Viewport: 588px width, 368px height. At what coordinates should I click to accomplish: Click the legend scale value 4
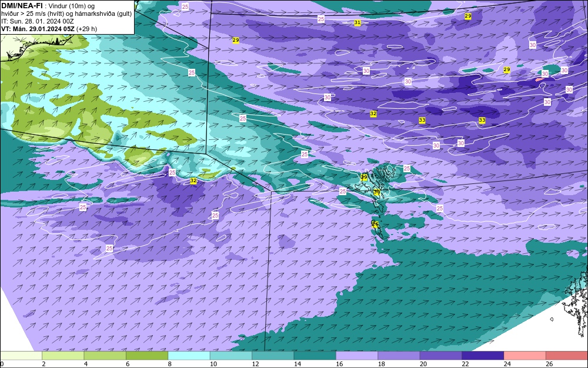click(86, 364)
